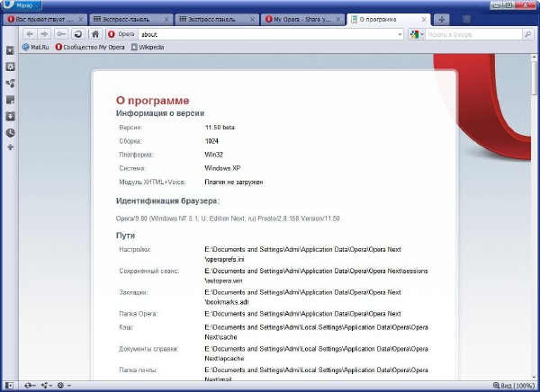Open the Unite panel in sidebar

pyautogui.click(x=10, y=83)
